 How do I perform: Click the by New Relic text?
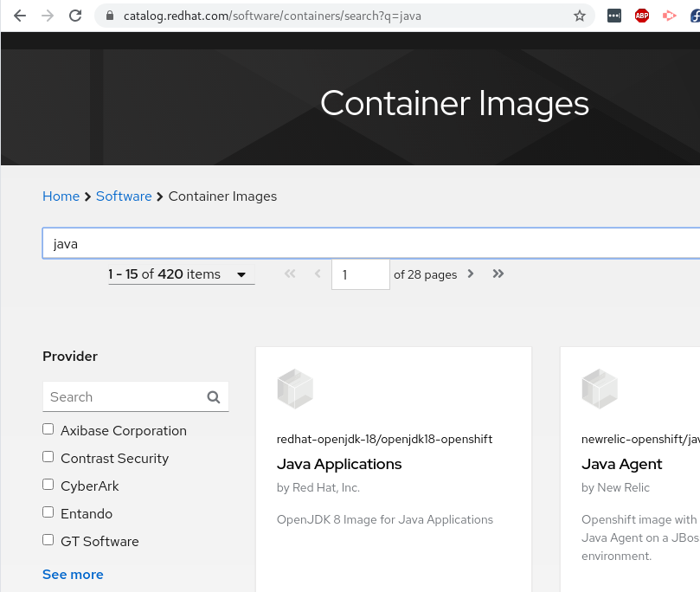tap(615, 487)
